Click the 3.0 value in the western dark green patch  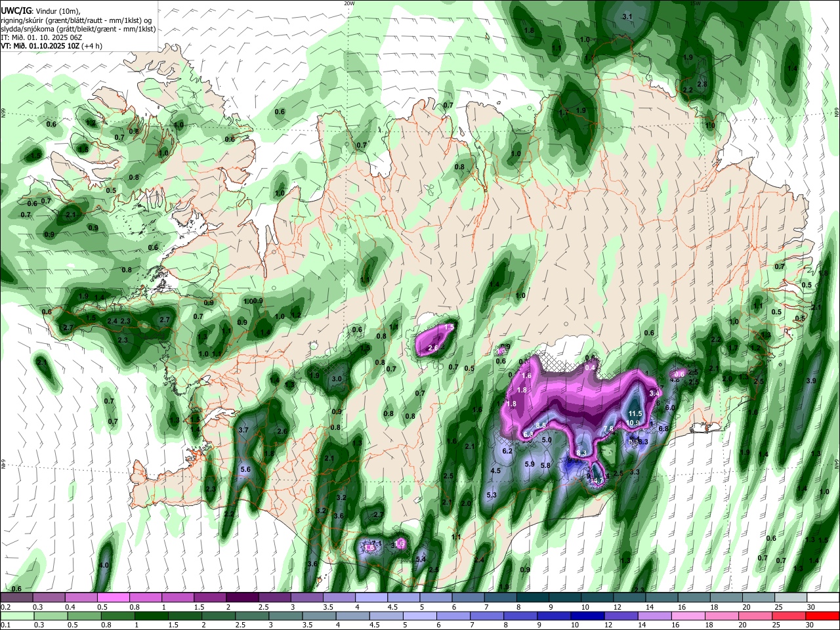point(337,379)
